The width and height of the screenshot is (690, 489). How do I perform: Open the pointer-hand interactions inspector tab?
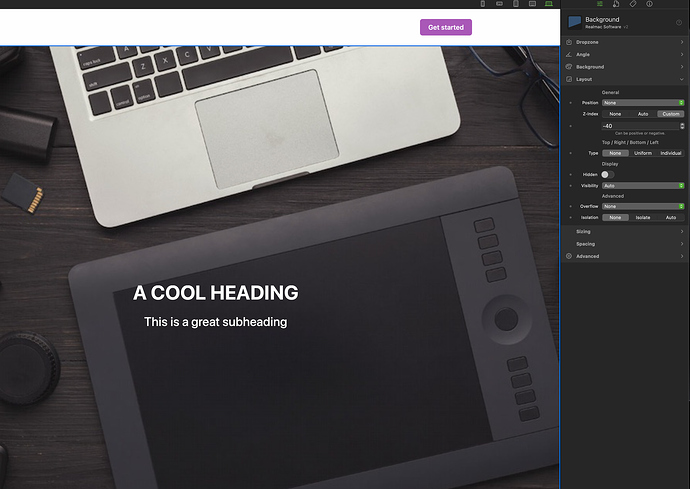(616, 4)
